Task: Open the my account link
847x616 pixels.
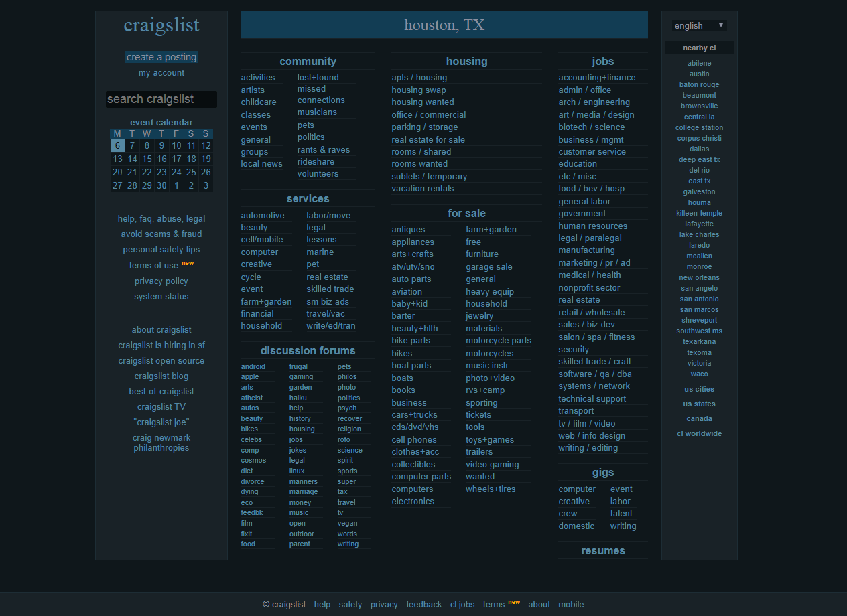Action: coord(161,73)
